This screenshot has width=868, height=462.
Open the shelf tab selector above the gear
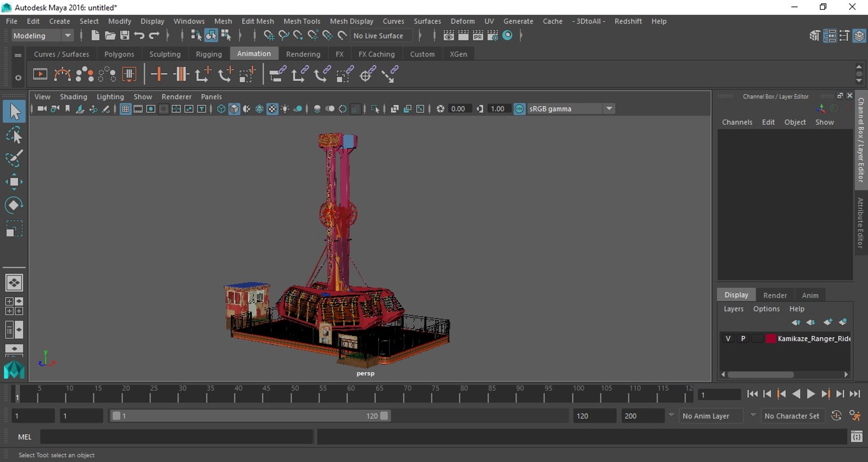tap(18, 55)
